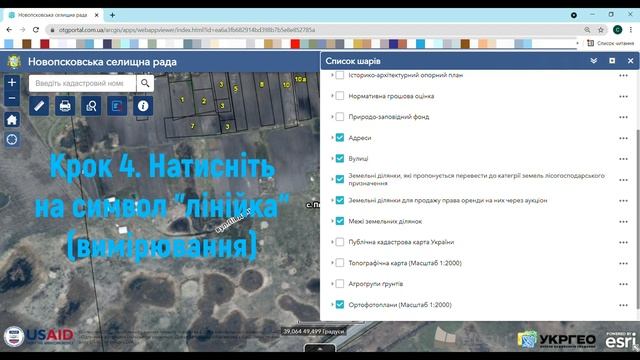Open options for Ортофотоплани layer
640x360 pixels.
point(623,305)
